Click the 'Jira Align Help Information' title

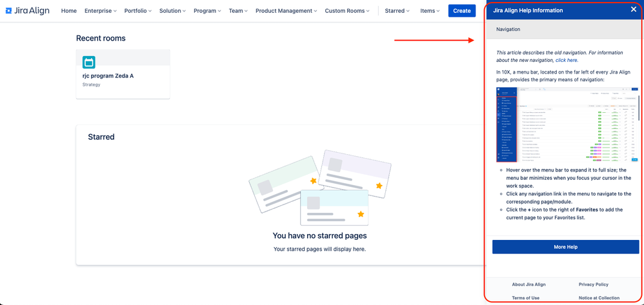click(528, 10)
